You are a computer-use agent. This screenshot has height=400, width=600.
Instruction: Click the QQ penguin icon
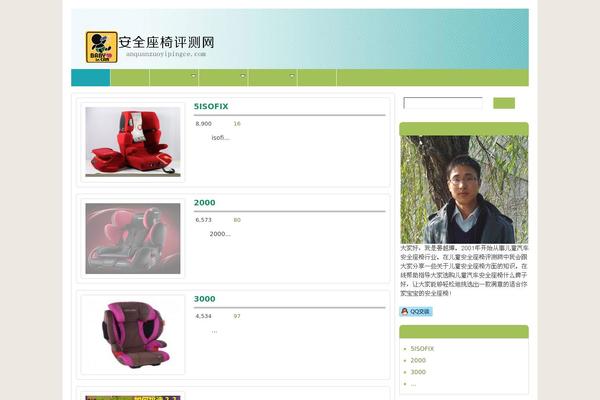(x=404, y=312)
